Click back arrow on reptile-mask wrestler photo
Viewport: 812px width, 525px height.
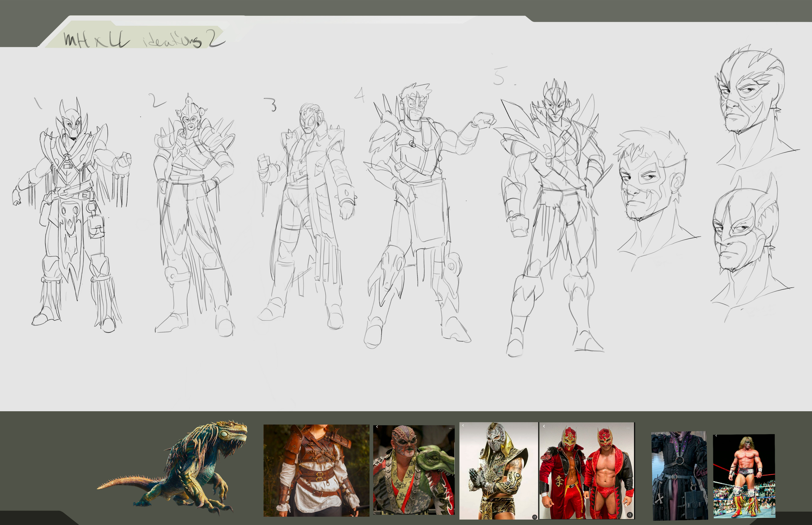click(377, 427)
